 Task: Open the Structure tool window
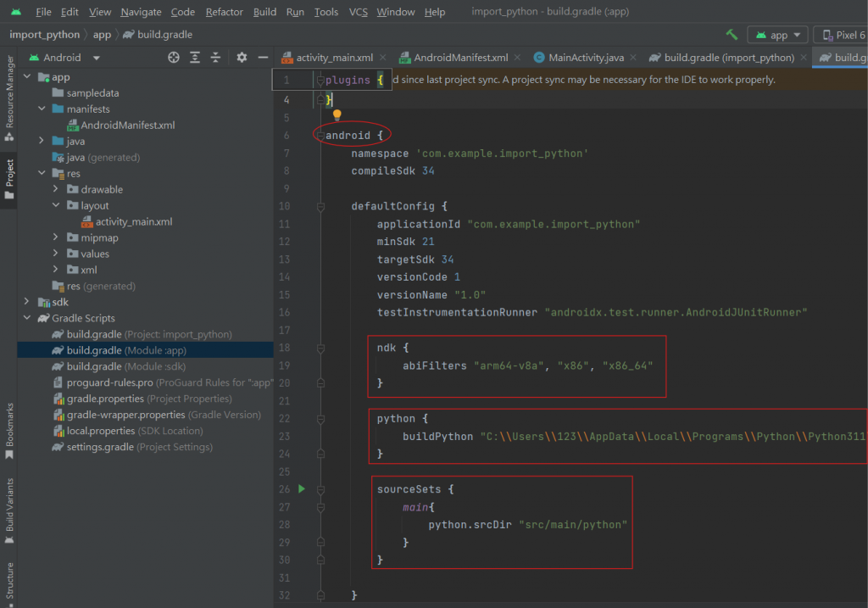point(9,583)
